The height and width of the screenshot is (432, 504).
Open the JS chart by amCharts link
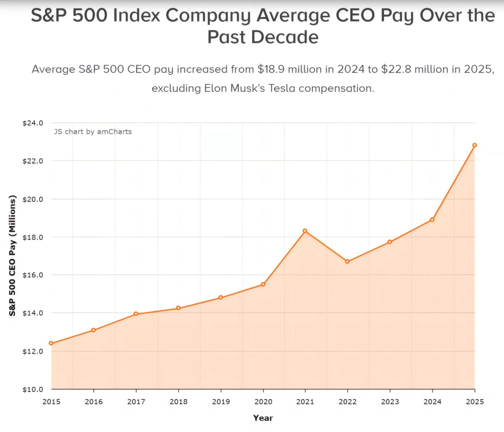[93, 132]
